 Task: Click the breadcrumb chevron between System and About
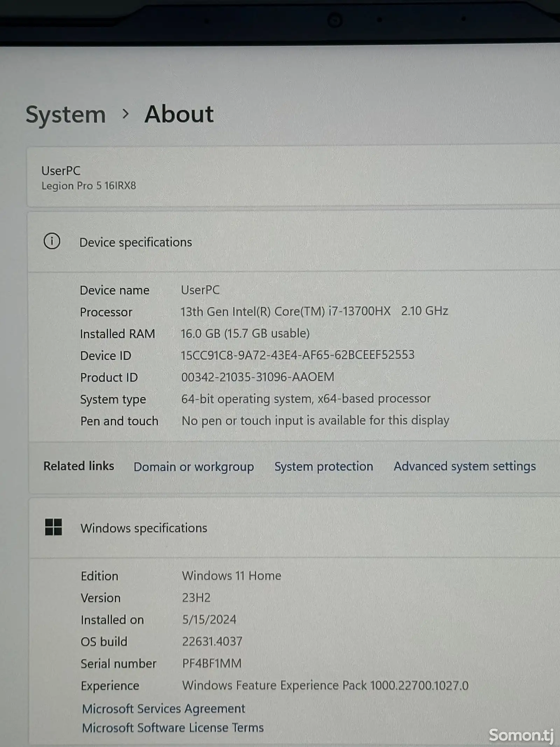click(126, 113)
